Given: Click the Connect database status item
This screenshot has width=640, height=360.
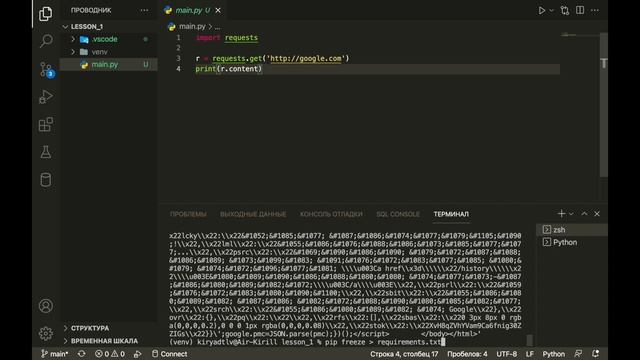Looking at the screenshot, I should click(169, 354).
